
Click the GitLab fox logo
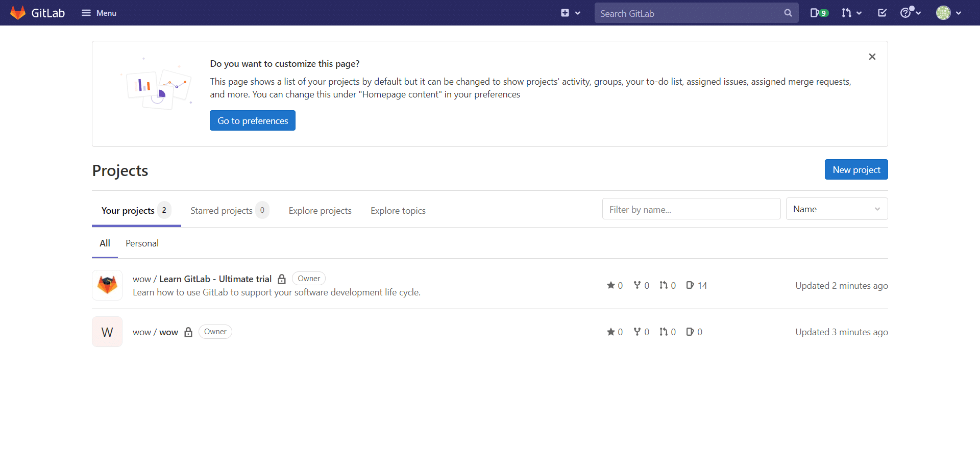coord(18,13)
